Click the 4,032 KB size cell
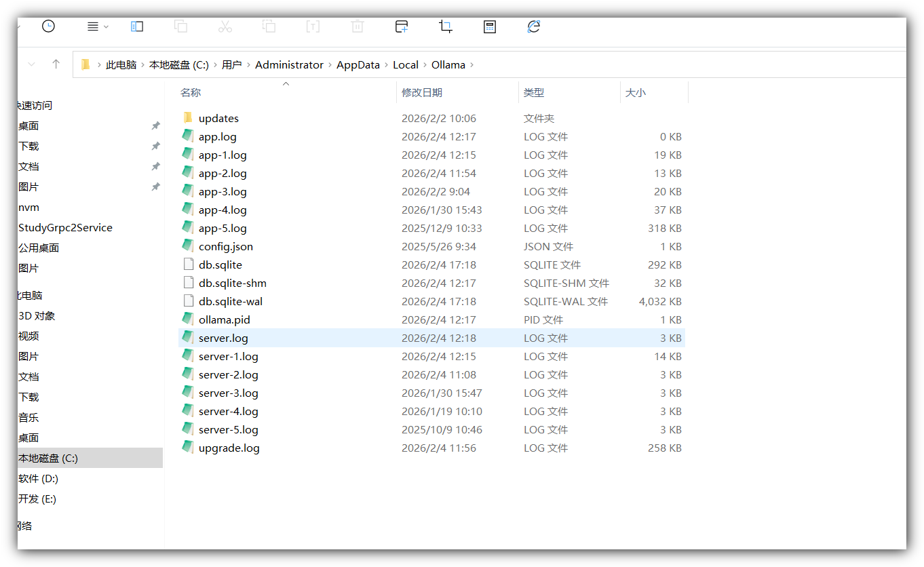Viewport: 924px width, 567px height. pyautogui.click(x=660, y=301)
